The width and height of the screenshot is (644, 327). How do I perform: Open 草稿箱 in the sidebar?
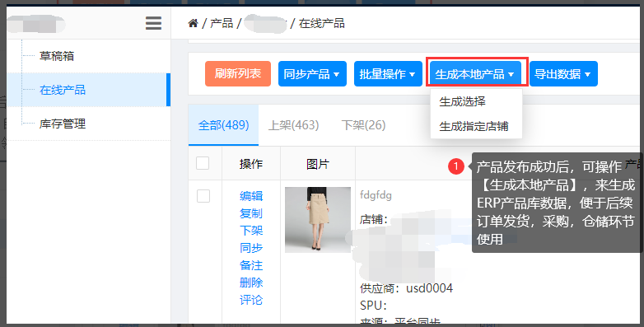pos(57,56)
